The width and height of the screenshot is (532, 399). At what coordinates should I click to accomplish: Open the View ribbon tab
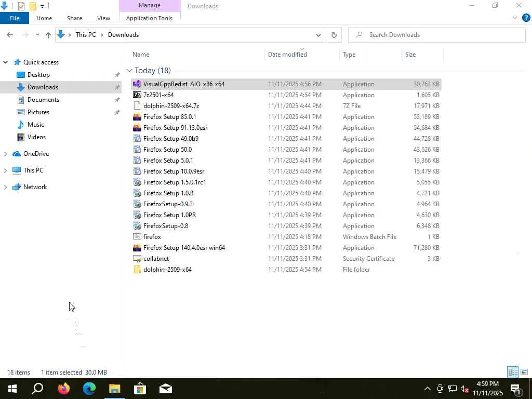coord(103,18)
